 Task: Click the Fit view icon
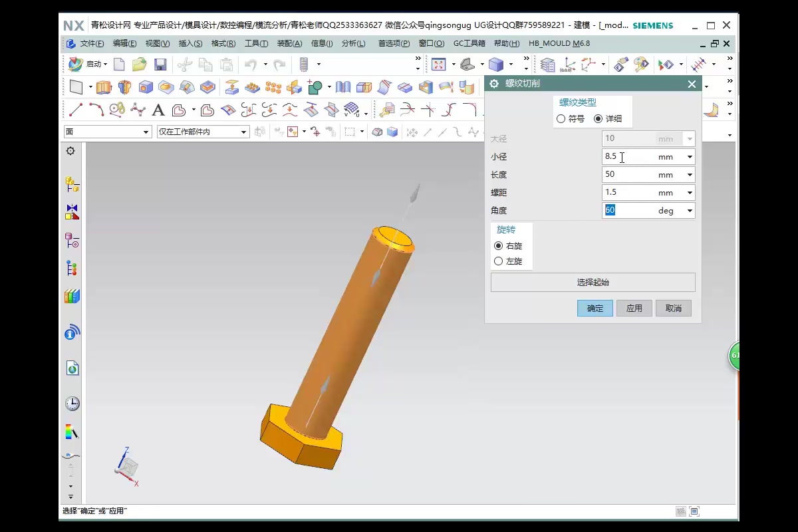(438, 65)
